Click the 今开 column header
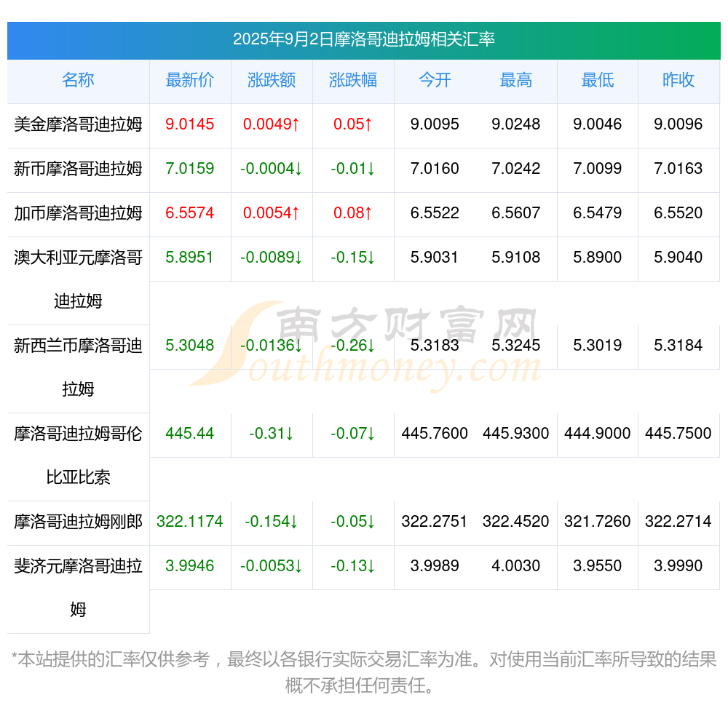The width and height of the screenshot is (728, 708). [435, 80]
